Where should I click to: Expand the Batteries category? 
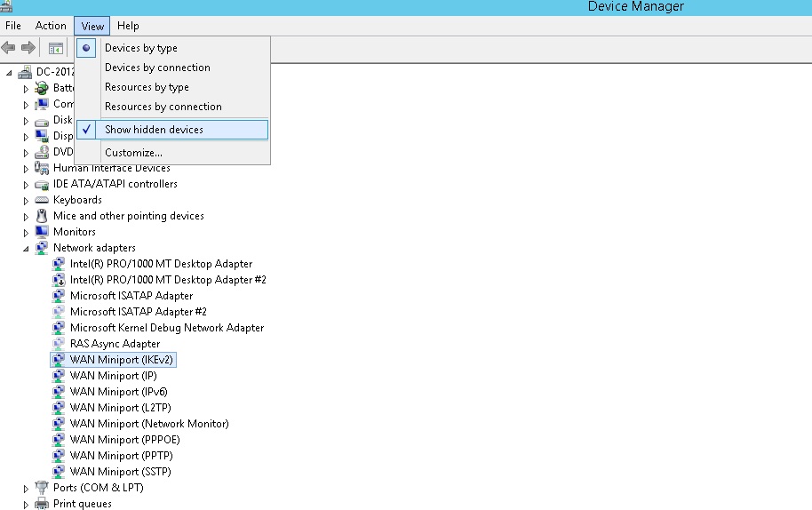[x=26, y=89]
